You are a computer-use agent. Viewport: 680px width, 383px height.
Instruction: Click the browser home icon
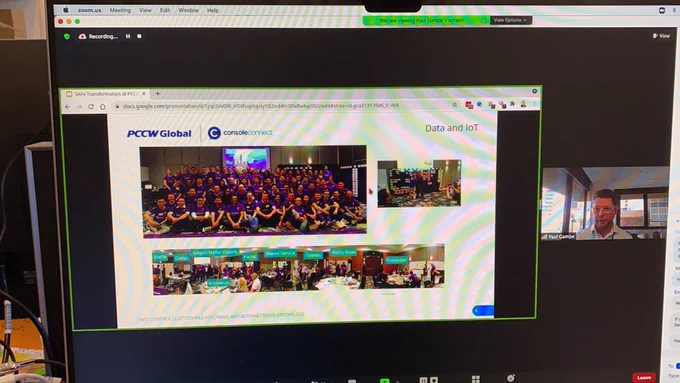coord(103,106)
